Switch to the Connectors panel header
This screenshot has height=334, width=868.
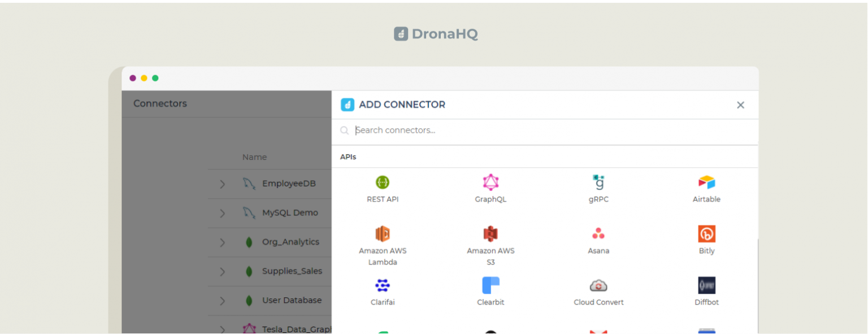coord(160,103)
